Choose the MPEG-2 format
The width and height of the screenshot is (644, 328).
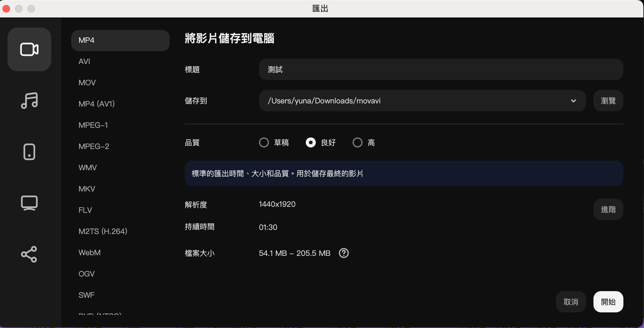click(x=120, y=147)
